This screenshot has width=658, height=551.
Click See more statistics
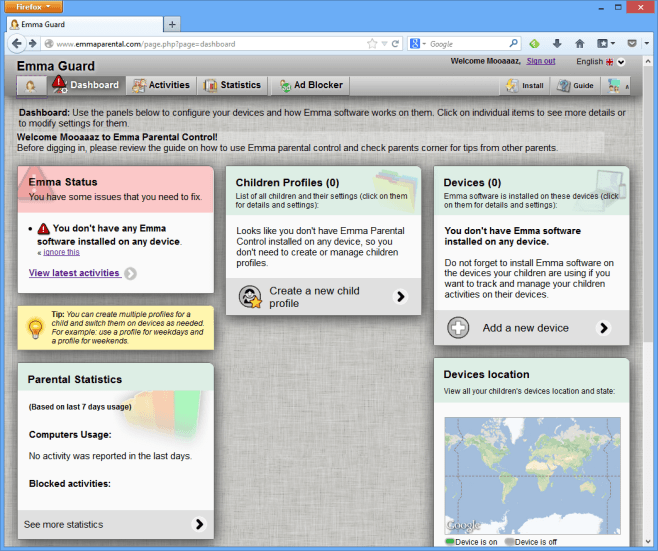point(115,524)
